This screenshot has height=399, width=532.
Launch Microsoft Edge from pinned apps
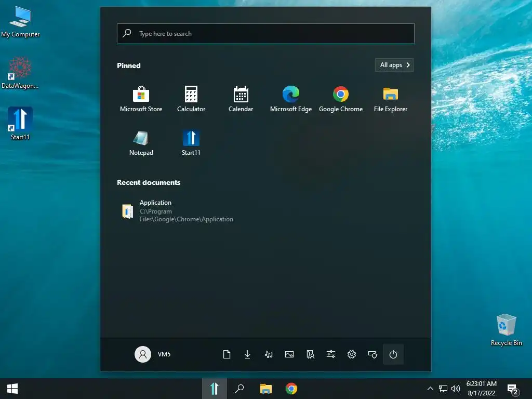(x=291, y=99)
